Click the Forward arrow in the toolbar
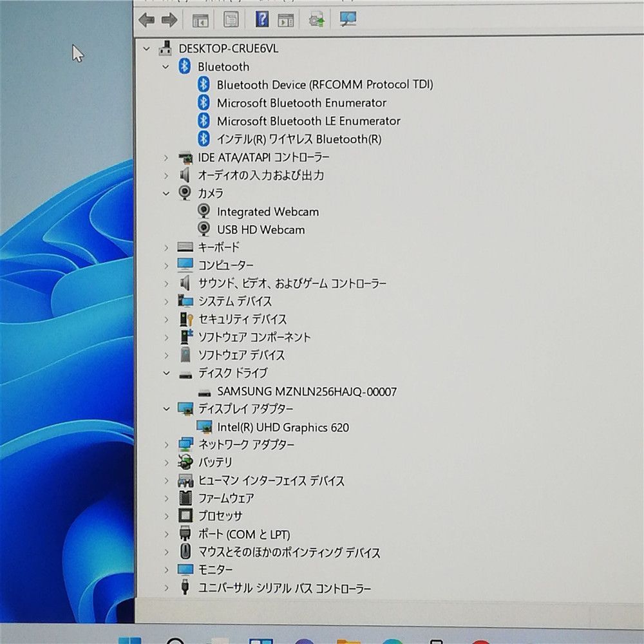The height and width of the screenshot is (644, 644). click(x=169, y=20)
